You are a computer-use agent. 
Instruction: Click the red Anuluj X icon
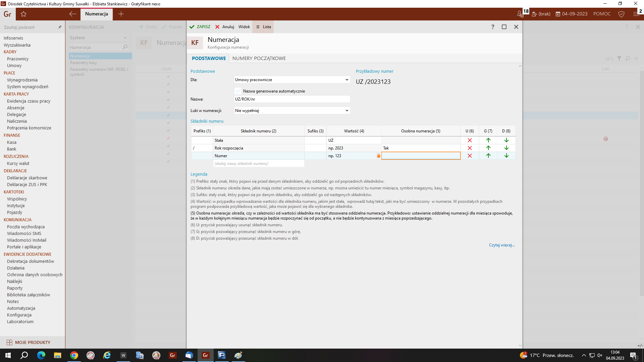217,27
